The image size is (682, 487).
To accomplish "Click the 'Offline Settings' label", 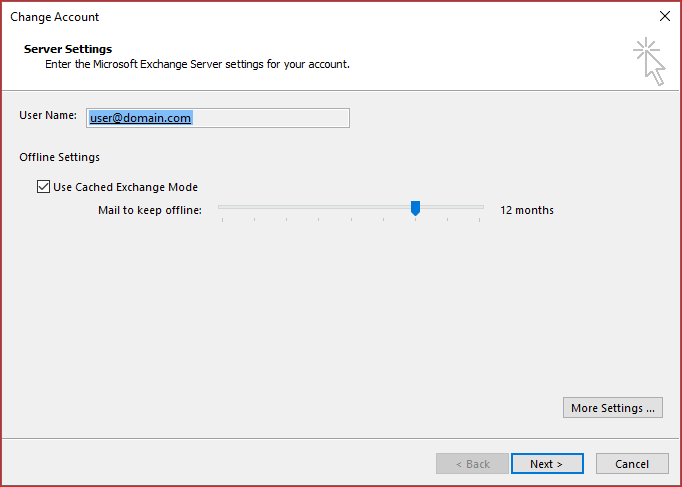I will [x=60, y=157].
